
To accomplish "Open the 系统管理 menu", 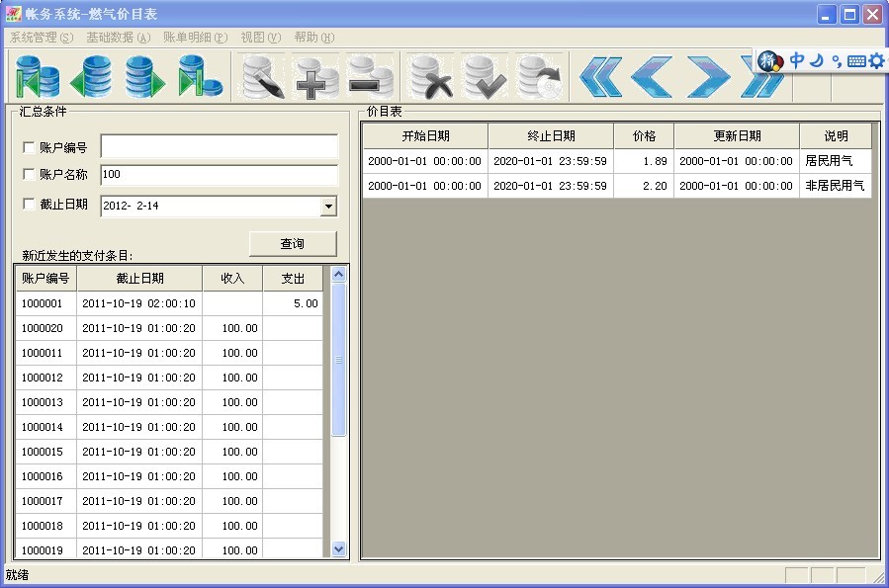I will pos(41,38).
